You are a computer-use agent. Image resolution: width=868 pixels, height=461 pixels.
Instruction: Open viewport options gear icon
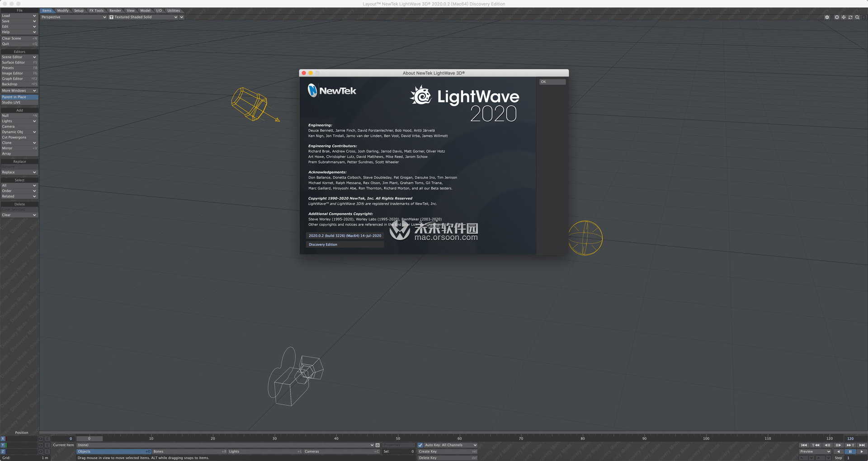(x=827, y=17)
